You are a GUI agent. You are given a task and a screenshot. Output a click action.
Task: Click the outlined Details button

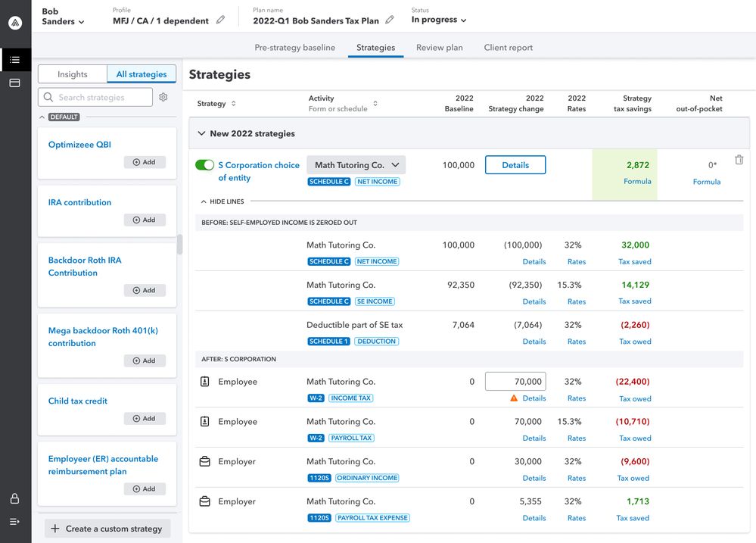[x=515, y=165]
